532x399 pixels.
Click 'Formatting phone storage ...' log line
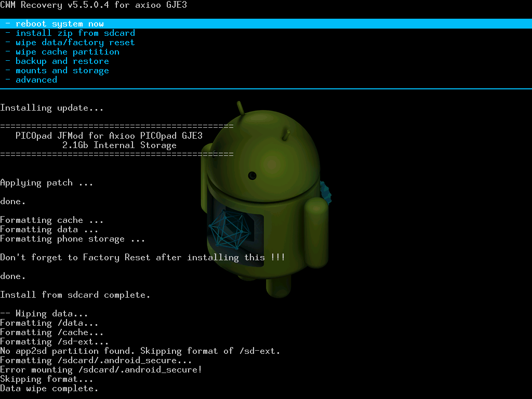(x=73, y=239)
